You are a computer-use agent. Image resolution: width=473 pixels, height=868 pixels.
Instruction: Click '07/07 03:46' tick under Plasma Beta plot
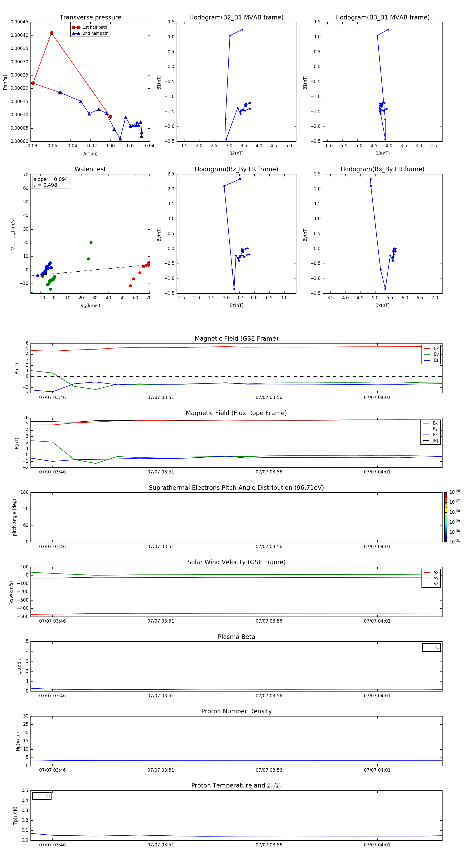[x=53, y=696]
